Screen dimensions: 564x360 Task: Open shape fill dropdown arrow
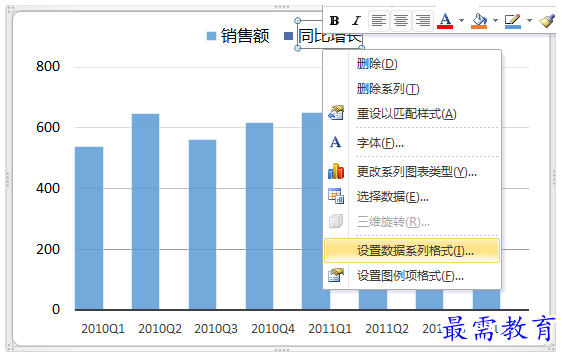pos(495,21)
